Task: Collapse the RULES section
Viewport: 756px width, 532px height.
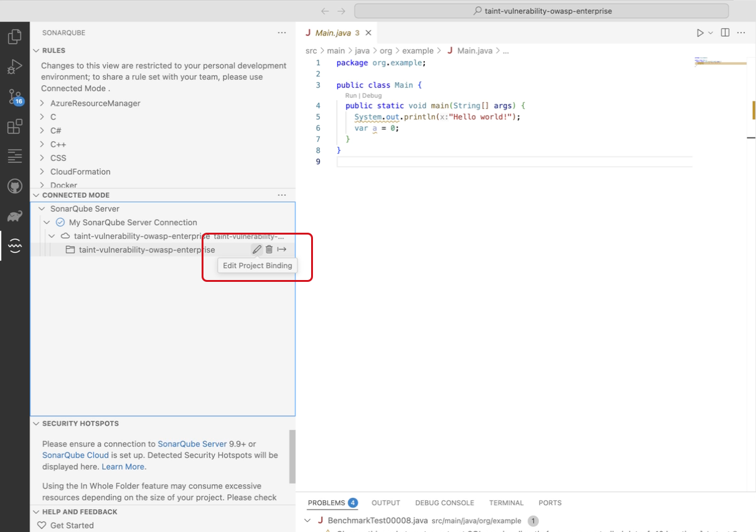Action: tap(36, 50)
